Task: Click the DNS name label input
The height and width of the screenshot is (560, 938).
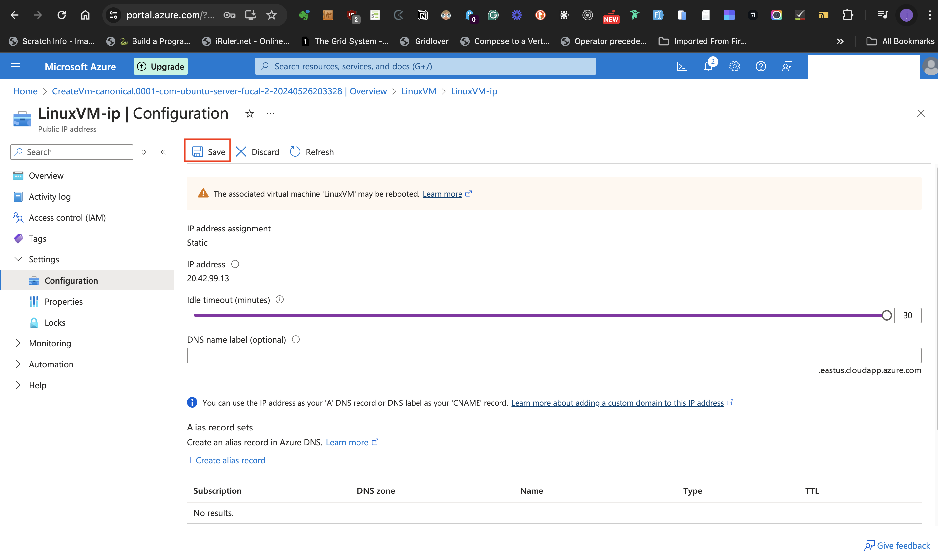Action: (554, 355)
